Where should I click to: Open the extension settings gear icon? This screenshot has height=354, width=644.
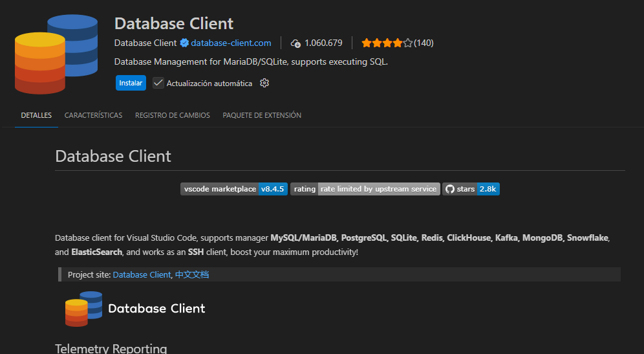coord(264,83)
